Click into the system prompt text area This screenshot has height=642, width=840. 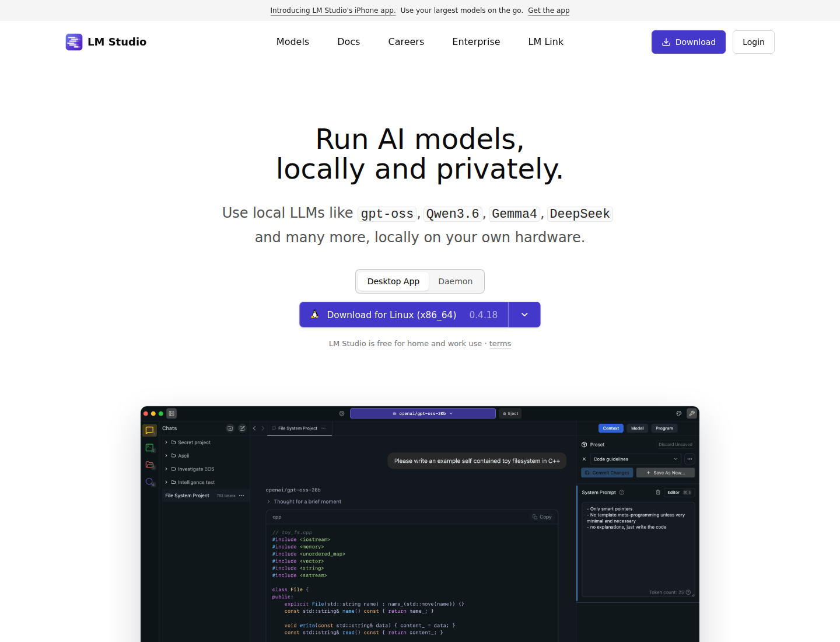[638, 549]
